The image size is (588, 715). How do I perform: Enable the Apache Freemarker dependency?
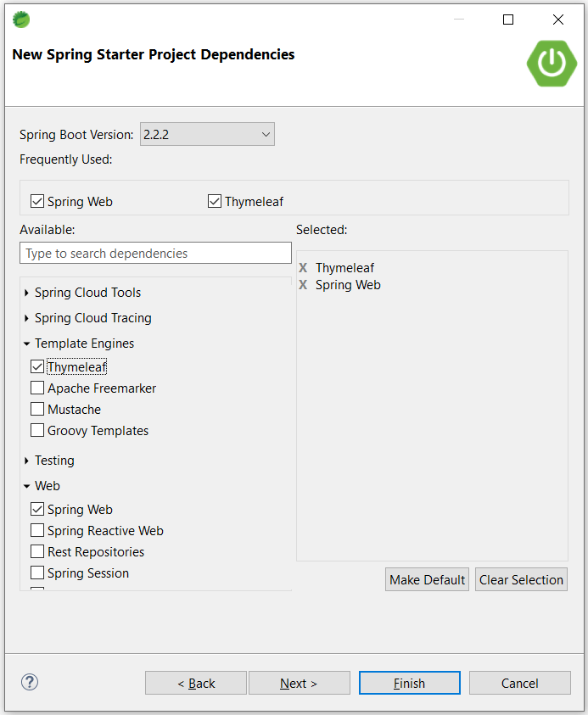pos(36,388)
